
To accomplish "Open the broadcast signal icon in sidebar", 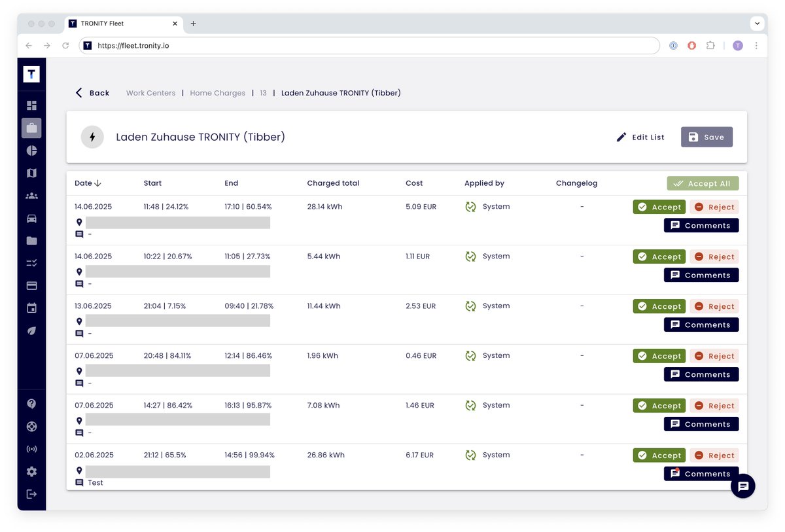I will click(x=31, y=450).
